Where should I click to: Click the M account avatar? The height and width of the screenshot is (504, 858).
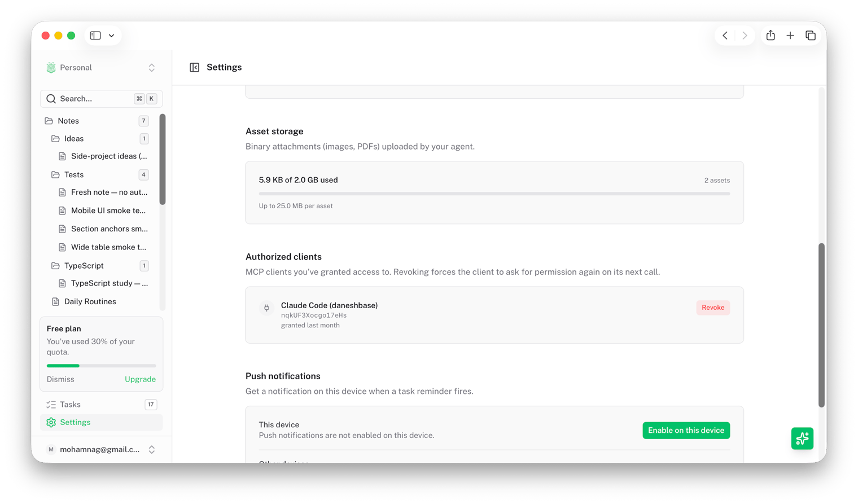[51, 450]
